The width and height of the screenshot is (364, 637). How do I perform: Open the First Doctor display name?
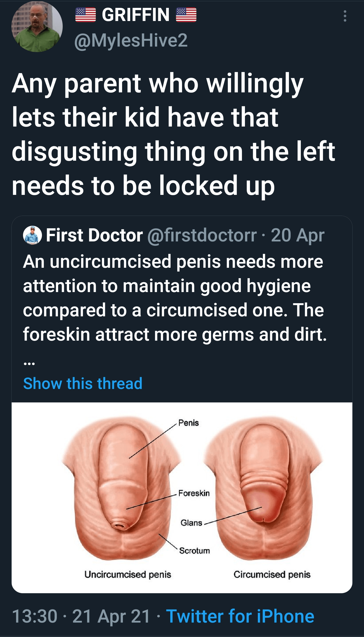95,235
